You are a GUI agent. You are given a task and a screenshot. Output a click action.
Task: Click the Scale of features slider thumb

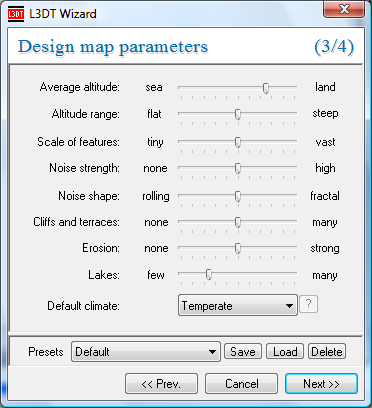click(238, 142)
